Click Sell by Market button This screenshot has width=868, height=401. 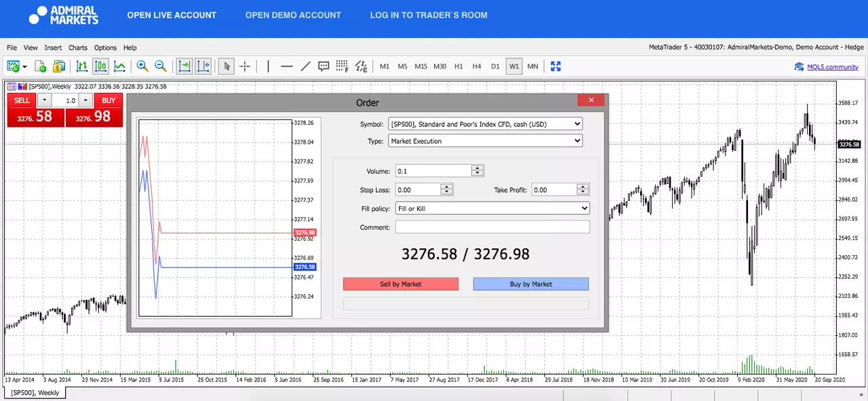click(401, 284)
